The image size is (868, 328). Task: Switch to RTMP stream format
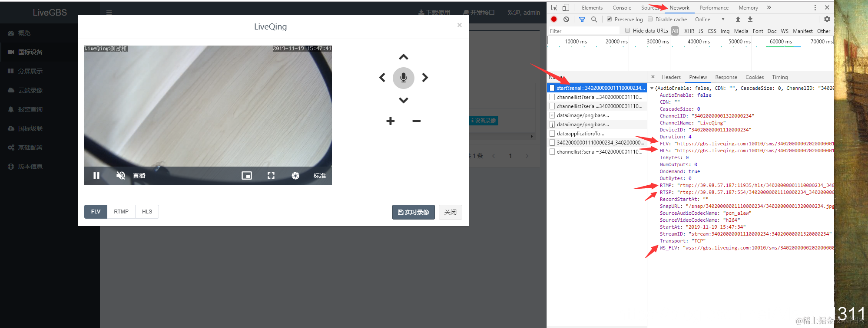pos(121,212)
